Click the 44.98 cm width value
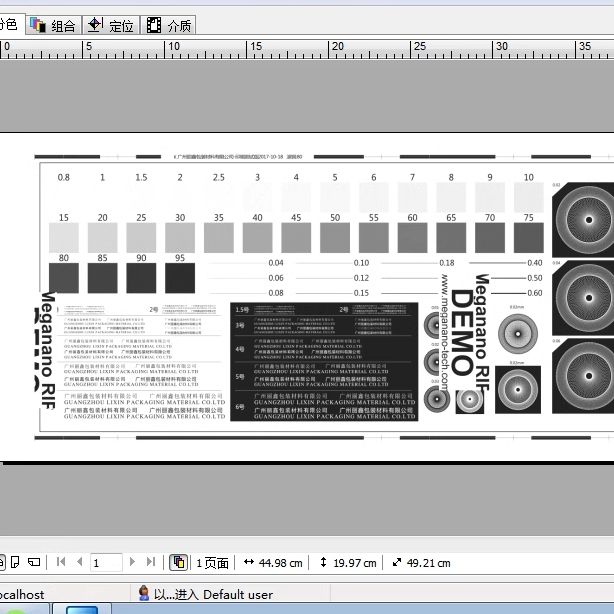This screenshot has height=614, width=614. pyautogui.click(x=280, y=563)
